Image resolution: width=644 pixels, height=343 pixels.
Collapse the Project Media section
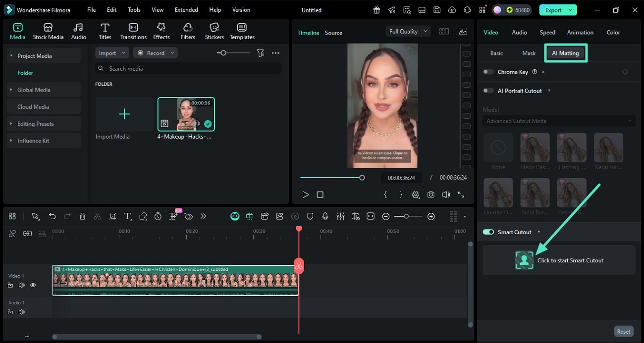click(11, 55)
